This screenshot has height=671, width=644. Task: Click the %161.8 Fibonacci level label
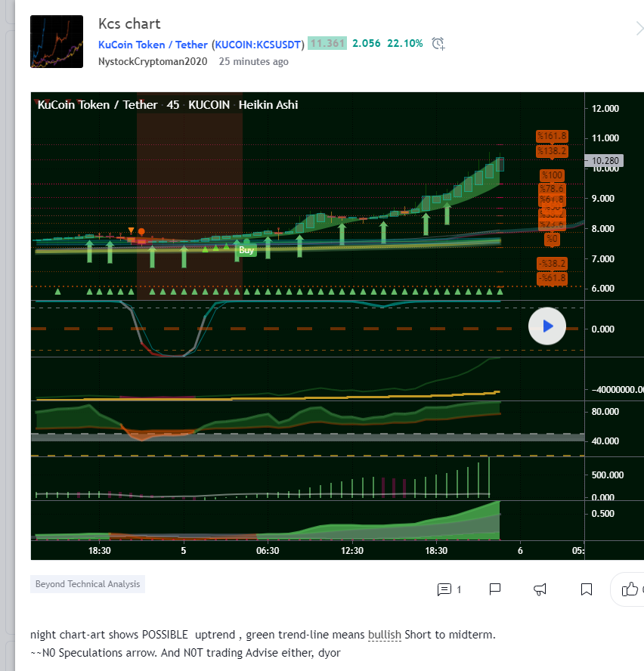[552, 136]
